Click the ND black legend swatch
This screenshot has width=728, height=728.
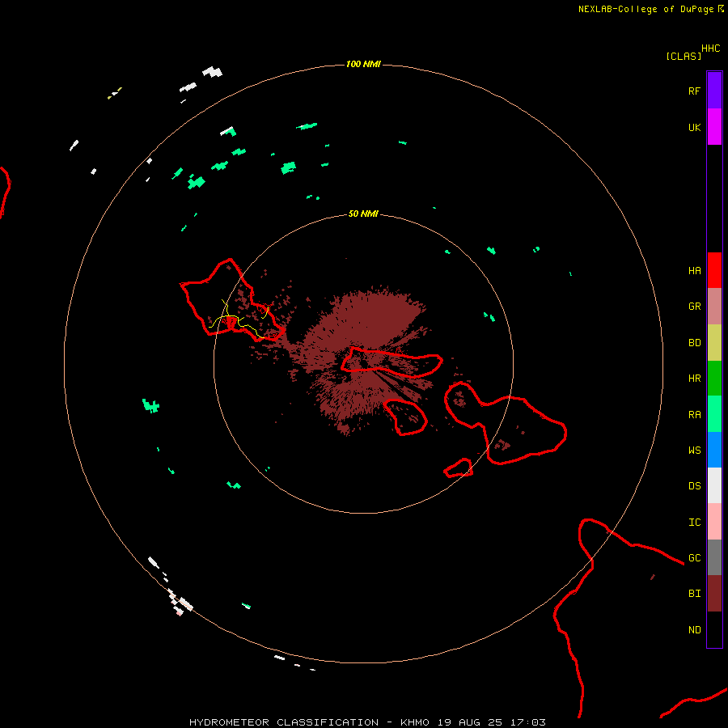tap(714, 629)
